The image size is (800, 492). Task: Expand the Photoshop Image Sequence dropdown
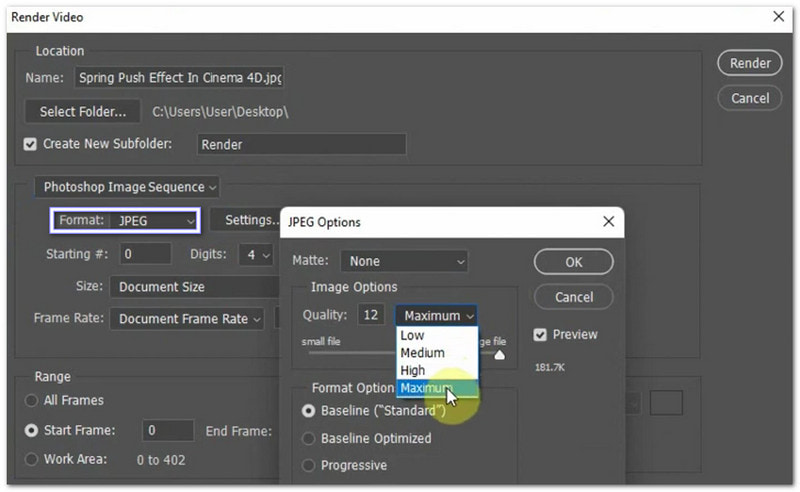pyautogui.click(x=129, y=187)
